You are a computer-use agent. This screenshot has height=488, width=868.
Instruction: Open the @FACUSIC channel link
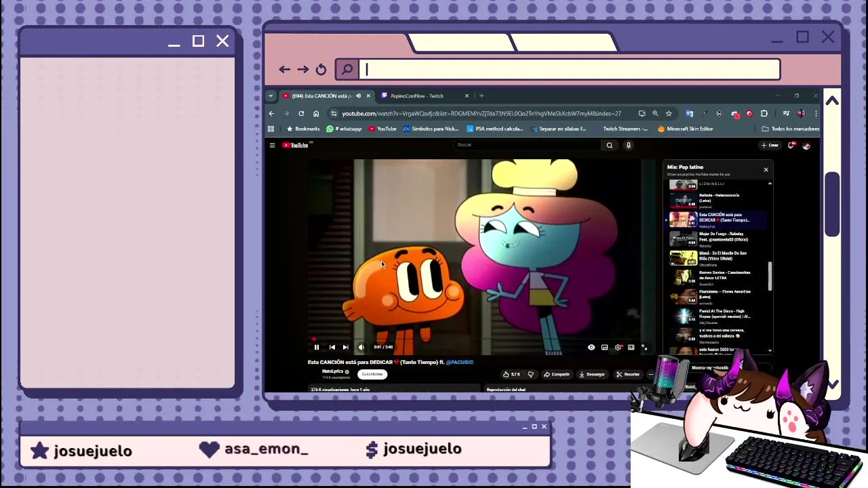point(460,362)
